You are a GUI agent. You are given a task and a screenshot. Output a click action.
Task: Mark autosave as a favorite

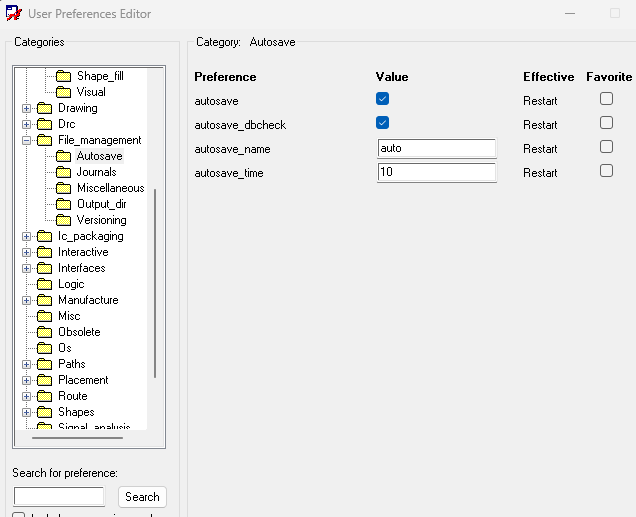pos(606,99)
